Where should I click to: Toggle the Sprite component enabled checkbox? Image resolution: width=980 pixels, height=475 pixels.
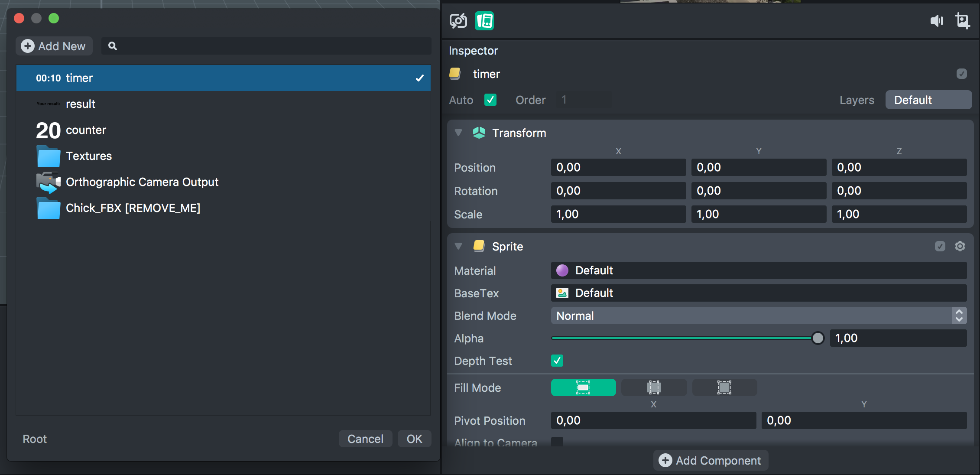click(x=940, y=246)
